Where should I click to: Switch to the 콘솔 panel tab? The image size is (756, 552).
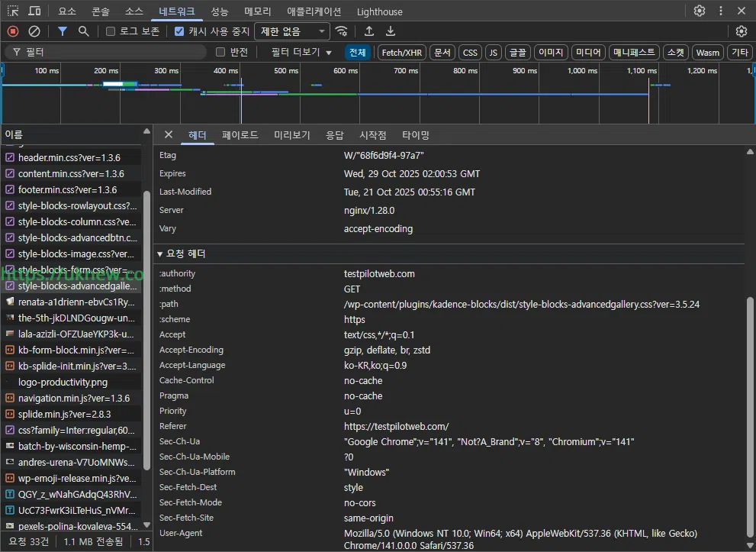[100, 11]
